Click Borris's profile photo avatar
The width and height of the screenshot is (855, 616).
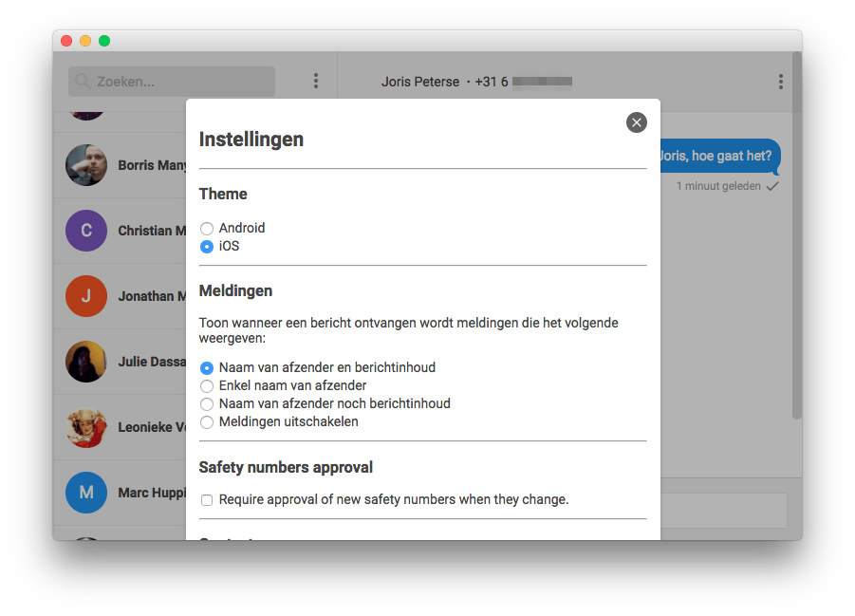point(86,165)
